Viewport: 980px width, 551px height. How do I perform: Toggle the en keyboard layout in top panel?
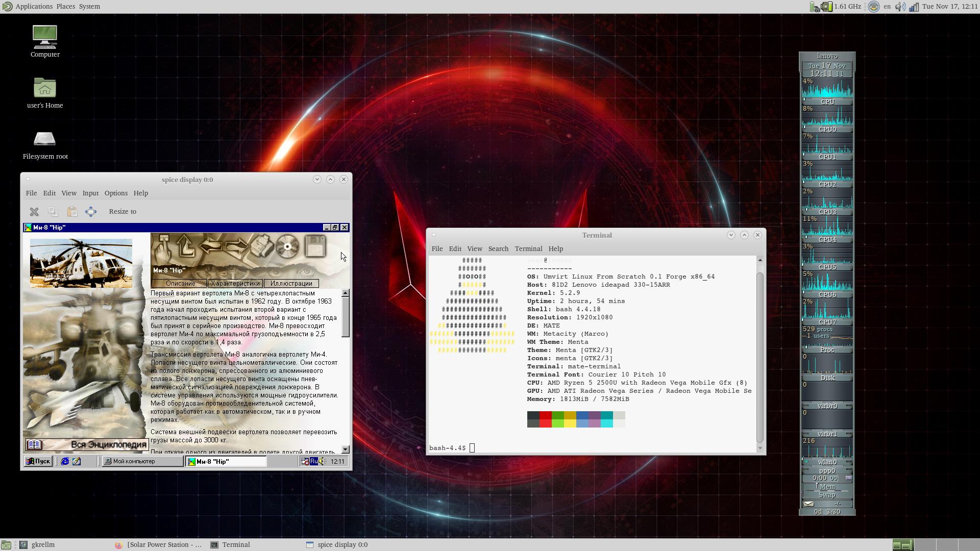887,7
